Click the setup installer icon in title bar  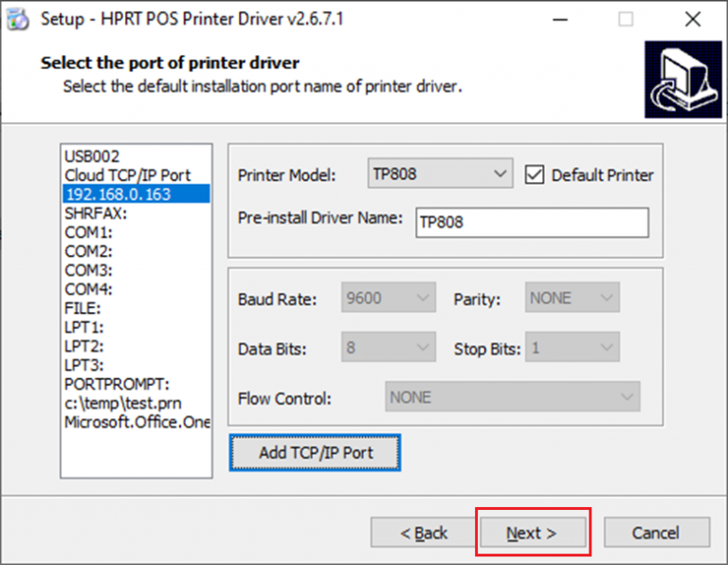[17, 20]
